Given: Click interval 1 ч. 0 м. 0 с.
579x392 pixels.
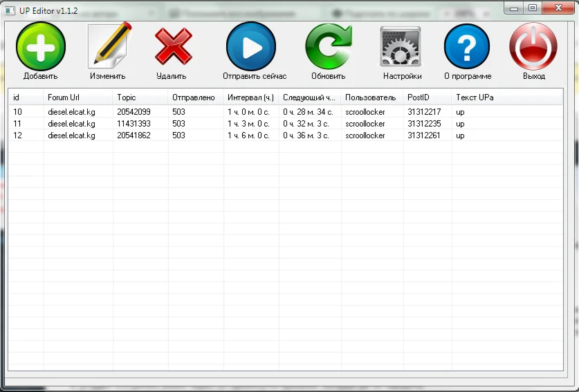Looking at the screenshot, I should click(x=248, y=112).
